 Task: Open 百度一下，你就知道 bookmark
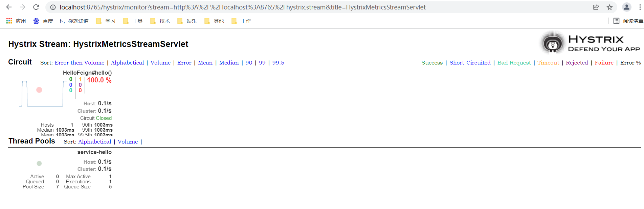[61, 21]
